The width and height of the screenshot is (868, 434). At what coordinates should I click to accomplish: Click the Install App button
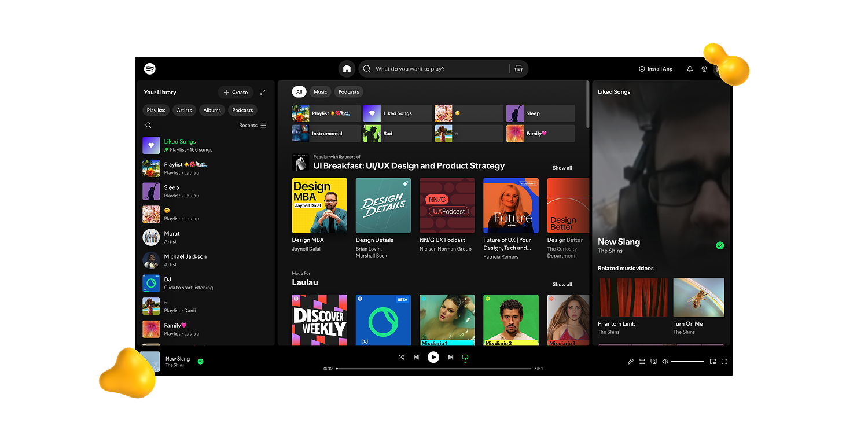click(x=656, y=69)
